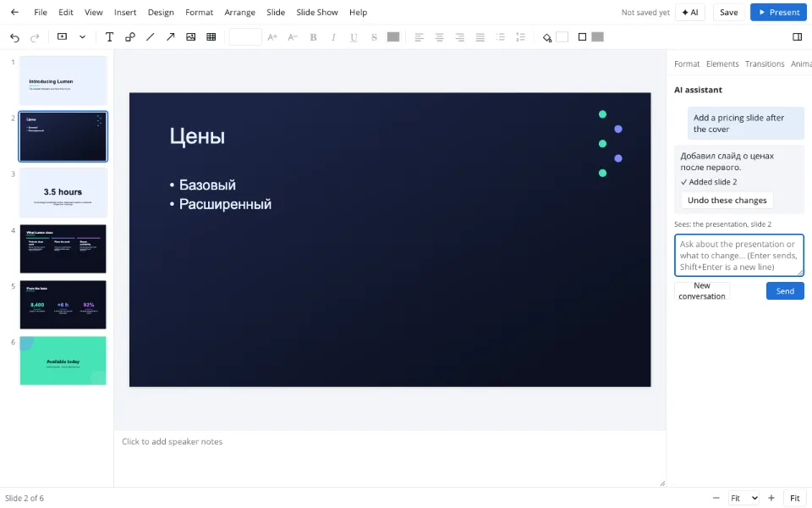The width and height of the screenshot is (812, 508).
Task: Insert an image from the toolbar
Action: [190, 36]
